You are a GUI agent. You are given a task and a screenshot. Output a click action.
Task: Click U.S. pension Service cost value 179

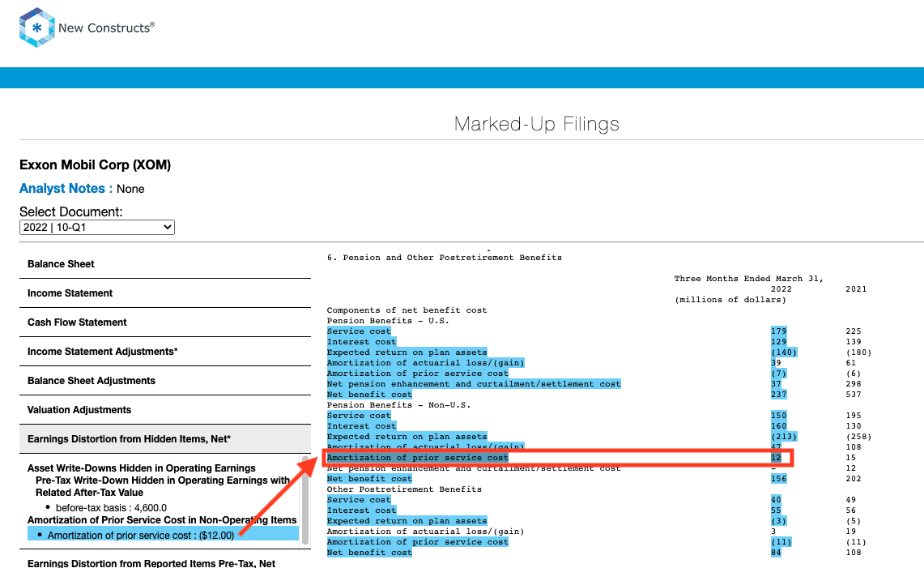click(x=778, y=331)
